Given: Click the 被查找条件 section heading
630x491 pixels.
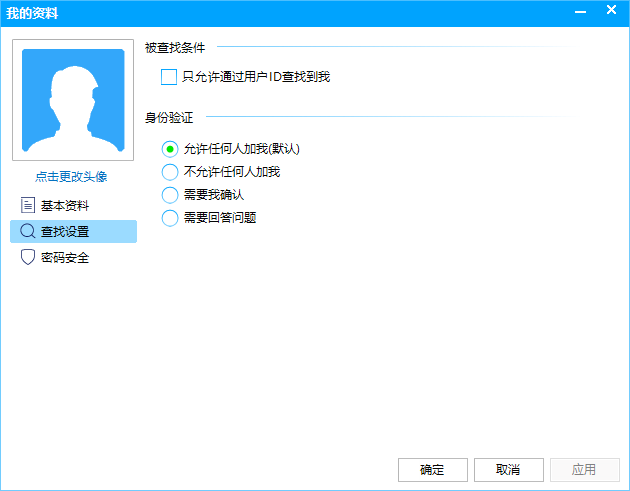Looking at the screenshot, I should (175, 48).
